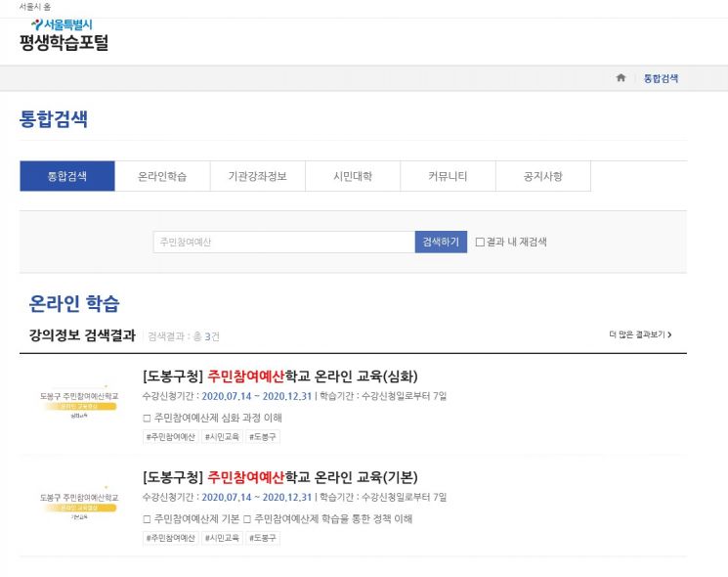728x577 pixels.
Task: Click #도봉구 tag under the 기본 course
Action: coord(263,538)
